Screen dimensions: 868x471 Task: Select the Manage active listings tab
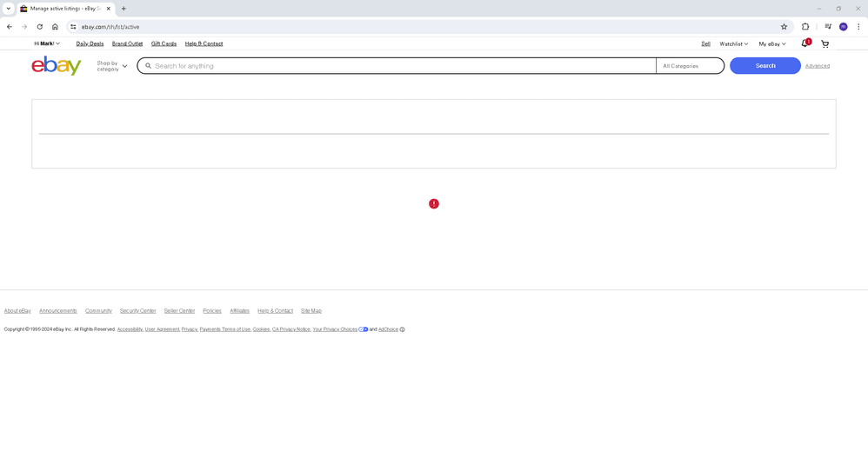65,9
